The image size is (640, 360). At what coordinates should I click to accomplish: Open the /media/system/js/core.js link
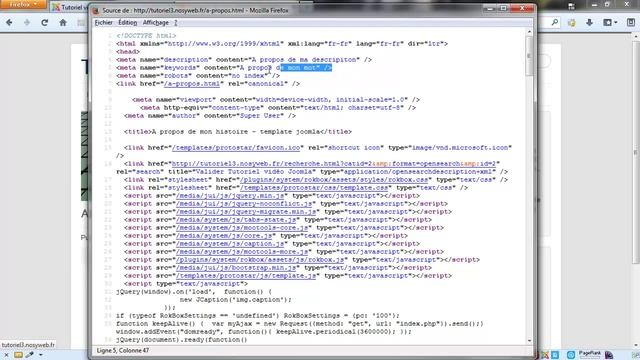pyautogui.click(x=224, y=236)
